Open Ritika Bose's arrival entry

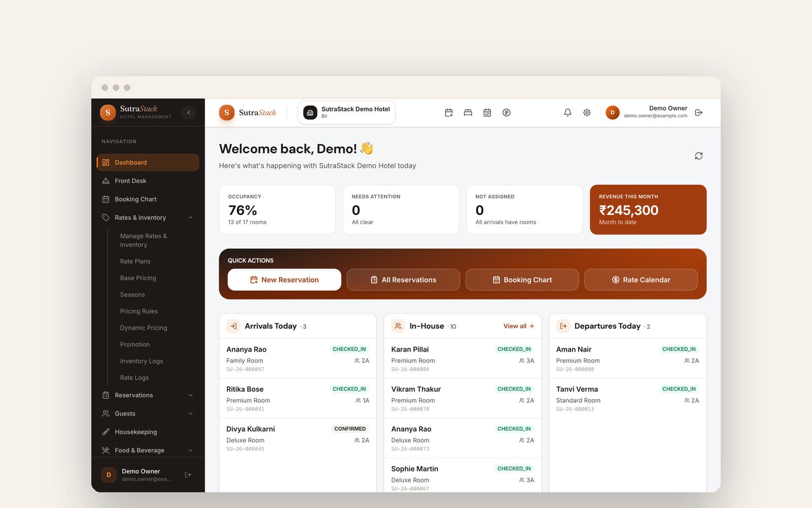tap(298, 399)
